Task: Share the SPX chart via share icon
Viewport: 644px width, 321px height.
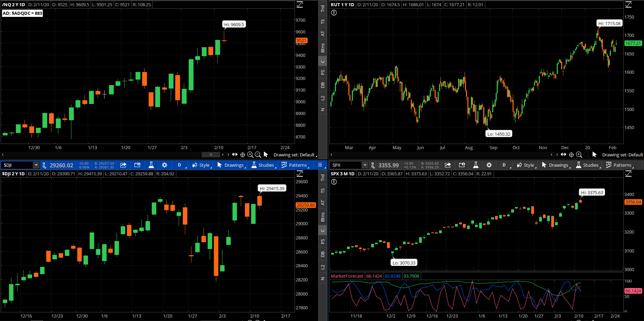Action: click(448, 165)
